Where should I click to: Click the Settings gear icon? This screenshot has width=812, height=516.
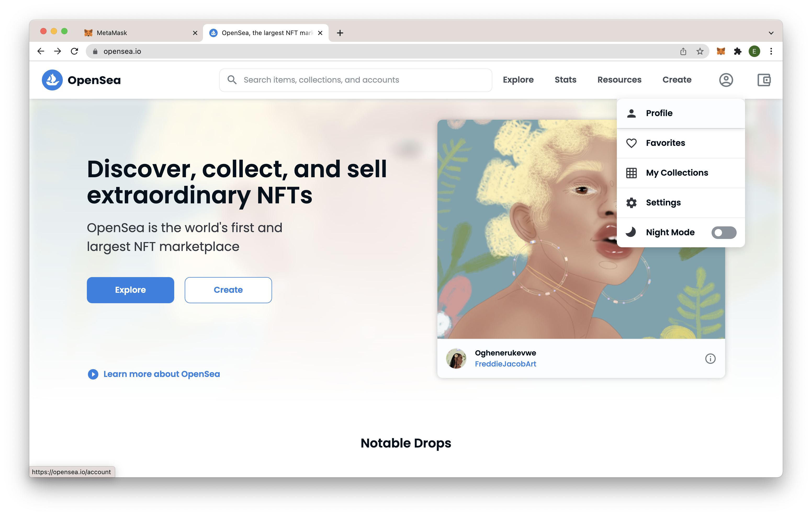[x=631, y=202]
